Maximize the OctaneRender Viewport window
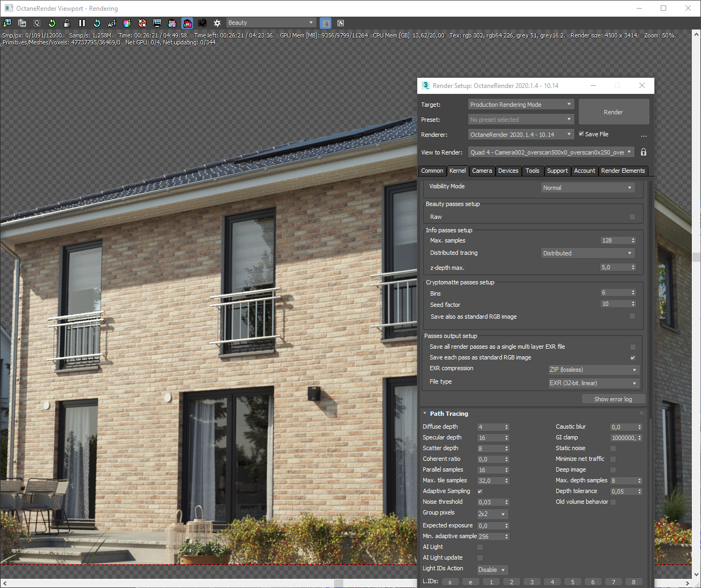701x588 pixels. click(663, 8)
